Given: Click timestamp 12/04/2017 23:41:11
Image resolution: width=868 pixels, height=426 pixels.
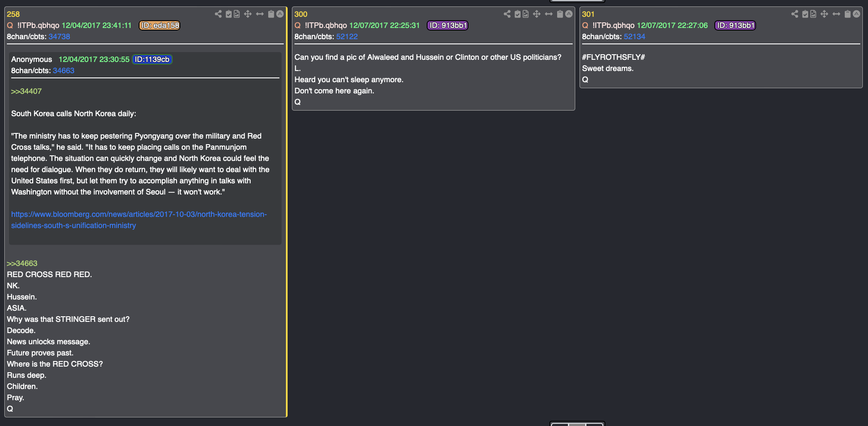Looking at the screenshot, I should [96, 25].
